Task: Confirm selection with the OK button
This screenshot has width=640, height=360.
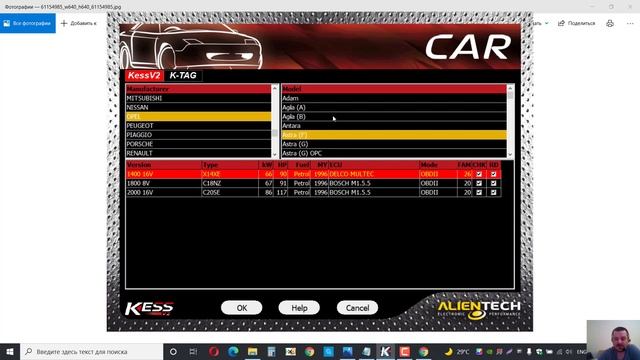Action: (x=242, y=308)
